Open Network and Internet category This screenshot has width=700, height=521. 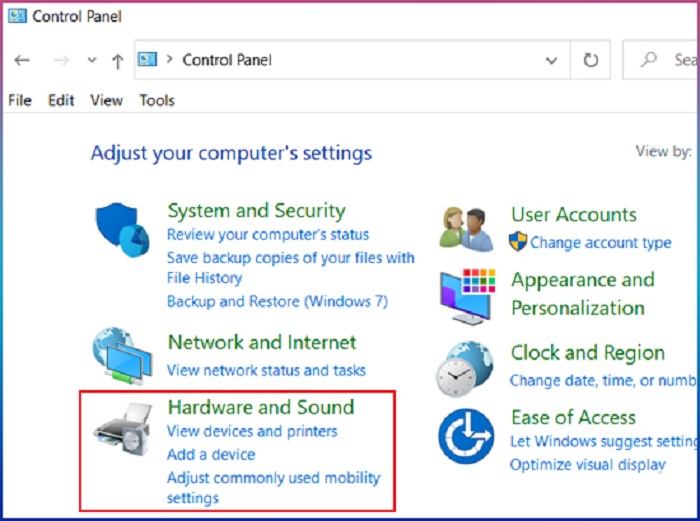click(x=262, y=342)
